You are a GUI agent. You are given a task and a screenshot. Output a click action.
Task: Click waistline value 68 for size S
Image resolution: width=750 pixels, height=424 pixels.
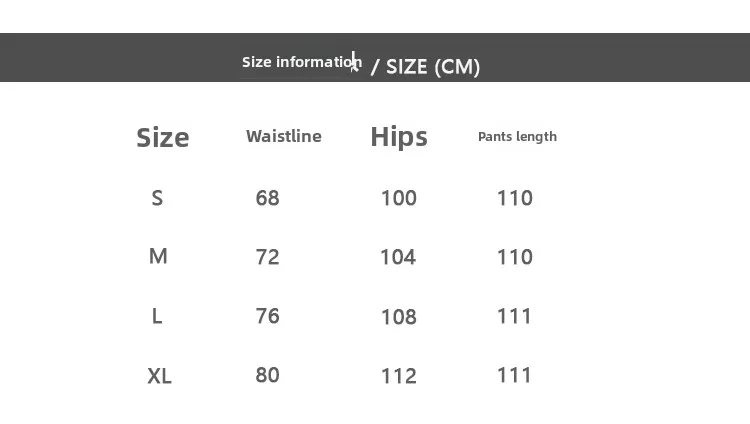click(x=268, y=198)
